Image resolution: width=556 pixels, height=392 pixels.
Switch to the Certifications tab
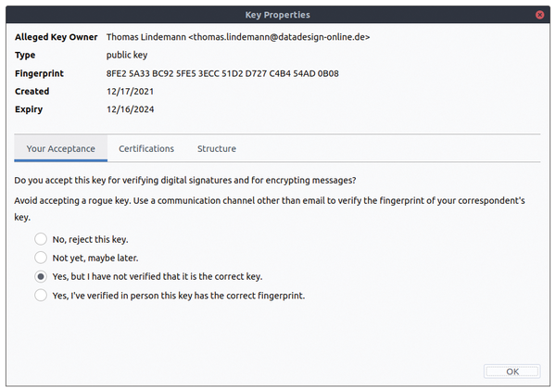(x=146, y=148)
